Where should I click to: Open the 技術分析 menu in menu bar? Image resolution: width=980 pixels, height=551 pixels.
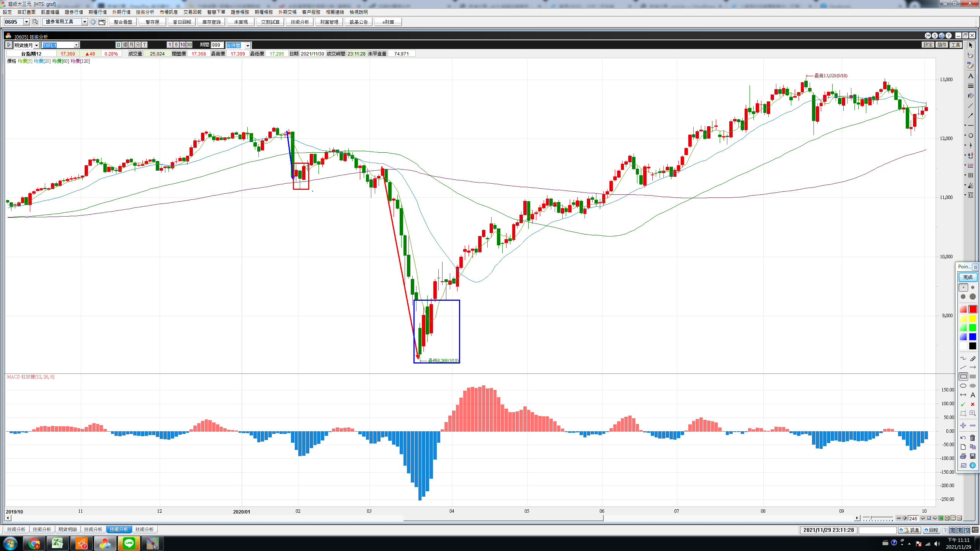pos(145,12)
